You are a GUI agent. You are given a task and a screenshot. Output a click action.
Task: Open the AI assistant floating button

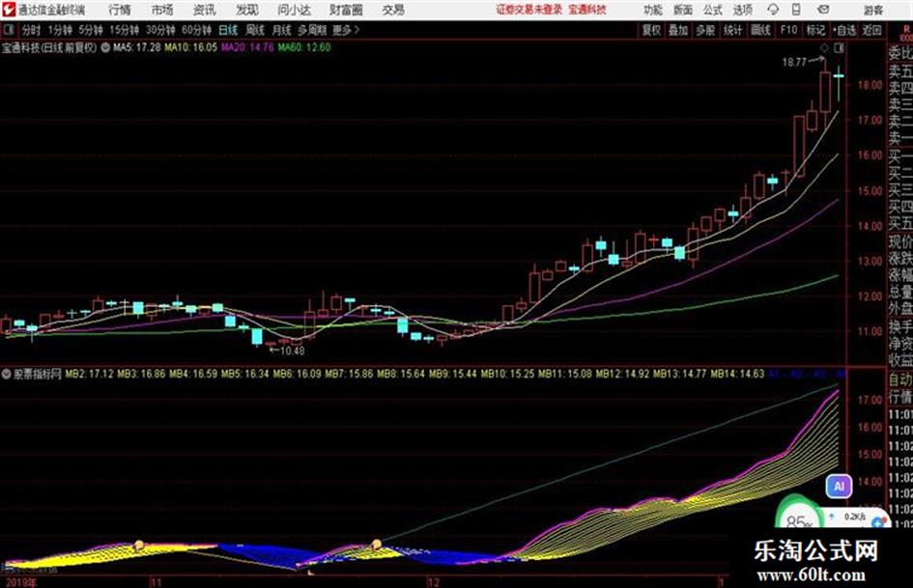click(839, 486)
